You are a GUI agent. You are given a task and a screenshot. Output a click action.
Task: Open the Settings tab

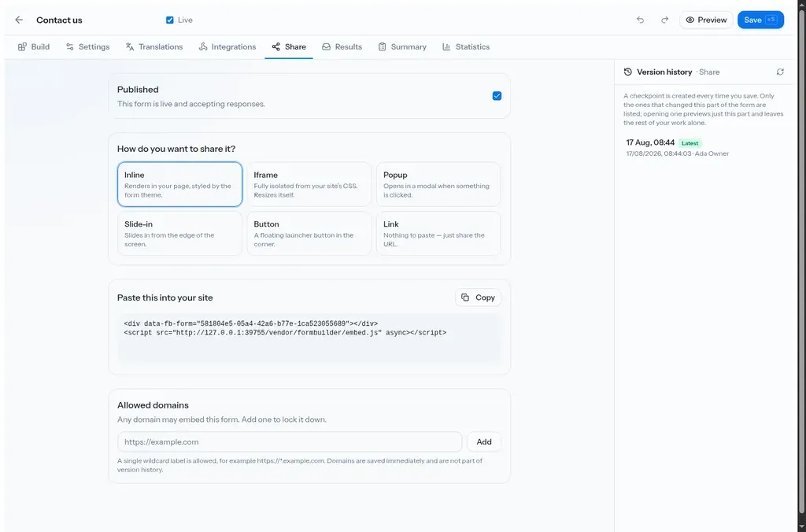point(88,46)
